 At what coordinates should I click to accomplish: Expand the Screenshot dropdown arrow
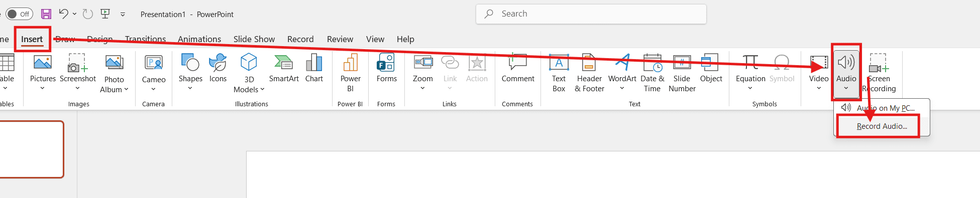pyautogui.click(x=78, y=88)
